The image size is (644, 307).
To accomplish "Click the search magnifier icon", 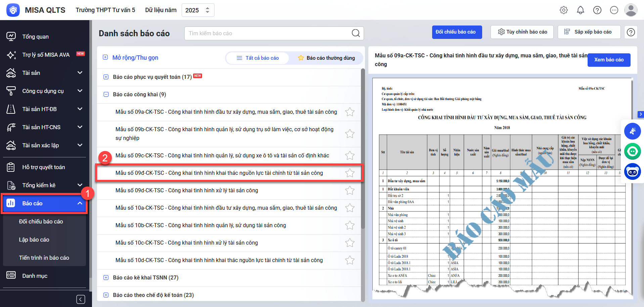I will [x=356, y=33].
